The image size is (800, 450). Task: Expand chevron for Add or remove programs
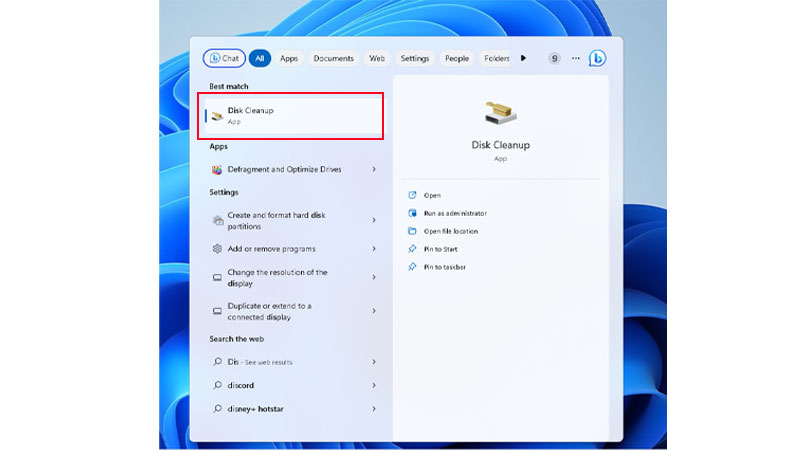coord(374,249)
